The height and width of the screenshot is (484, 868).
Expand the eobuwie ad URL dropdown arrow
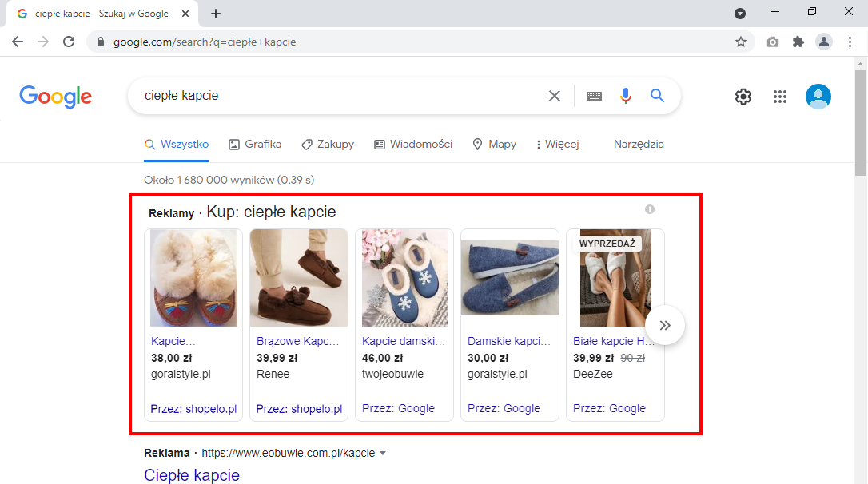pyautogui.click(x=383, y=454)
